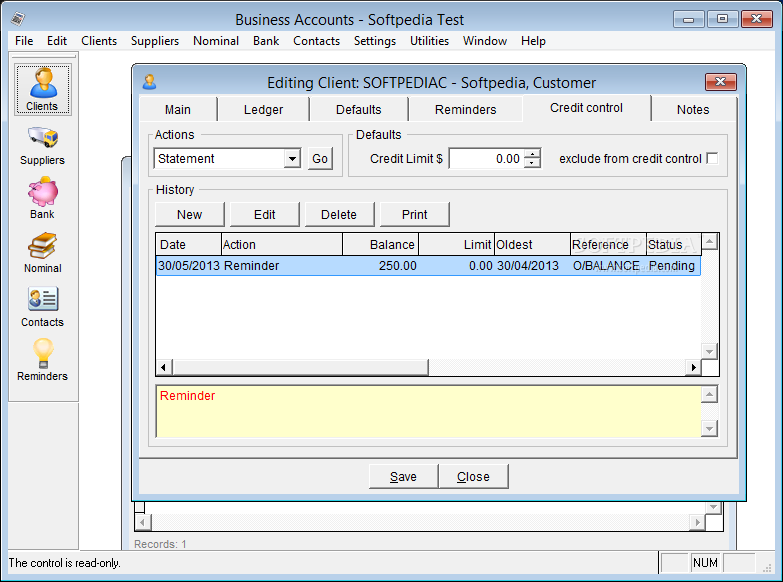The height and width of the screenshot is (582, 783).
Task: Click scroll right arrow in background window
Action: (x=698, y=523)
